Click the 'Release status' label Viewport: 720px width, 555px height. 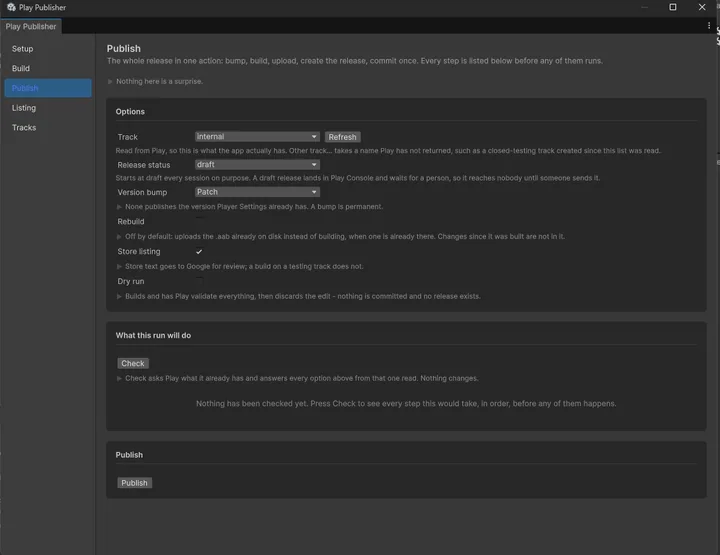pos(144,165)
